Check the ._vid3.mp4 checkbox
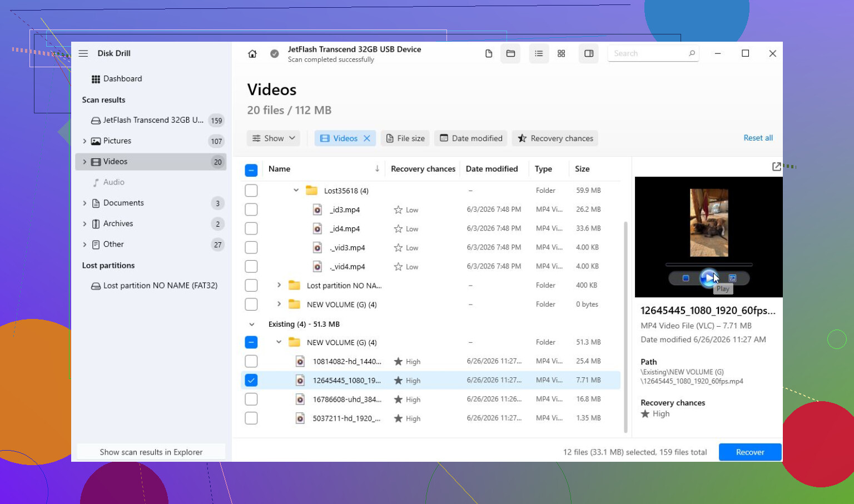The image size is (854, 504). [251, 247]
